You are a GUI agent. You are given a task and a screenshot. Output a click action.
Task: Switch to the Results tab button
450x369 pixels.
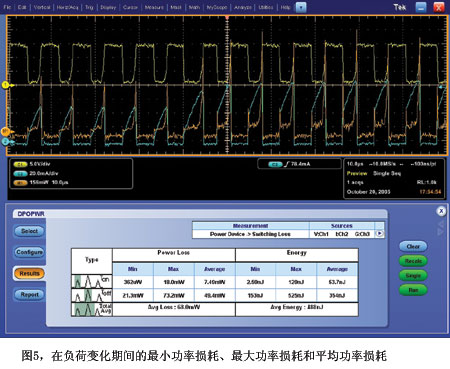coord(29,274)
